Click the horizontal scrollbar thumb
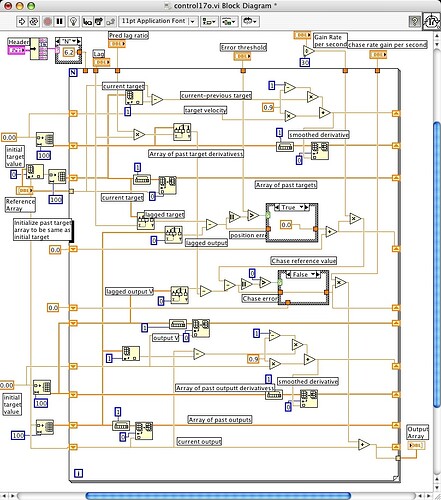The image size is (441, 500). pyautogui.click(x=218, y=496)
